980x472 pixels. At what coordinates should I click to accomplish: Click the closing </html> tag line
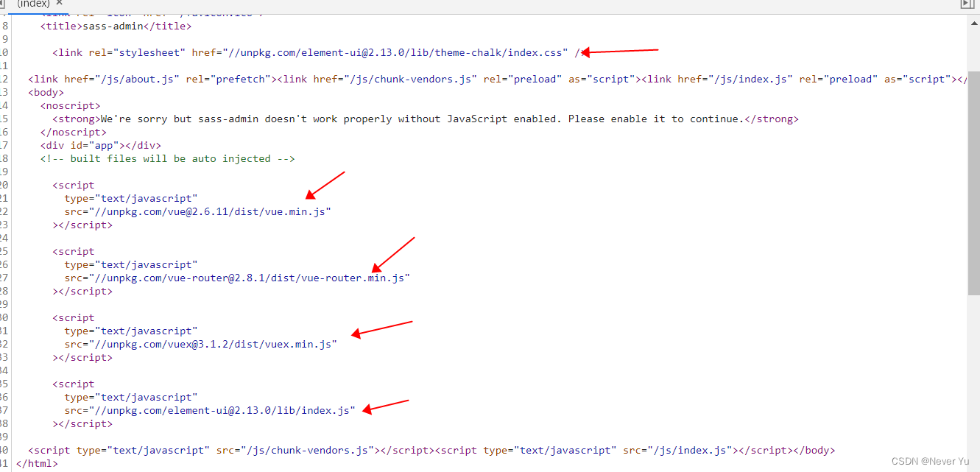pos(37,464)
